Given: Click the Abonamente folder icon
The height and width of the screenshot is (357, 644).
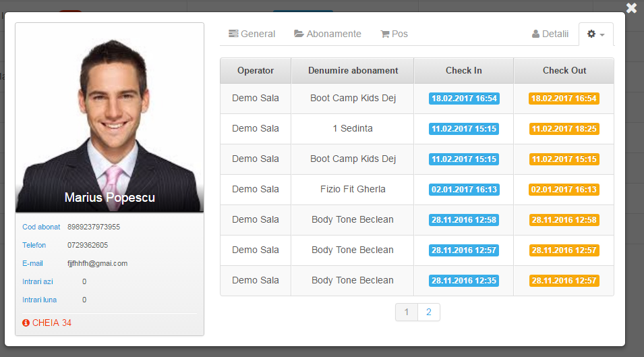Looking at the screenshot, I should pyautogui.click(x=299, y=34).
